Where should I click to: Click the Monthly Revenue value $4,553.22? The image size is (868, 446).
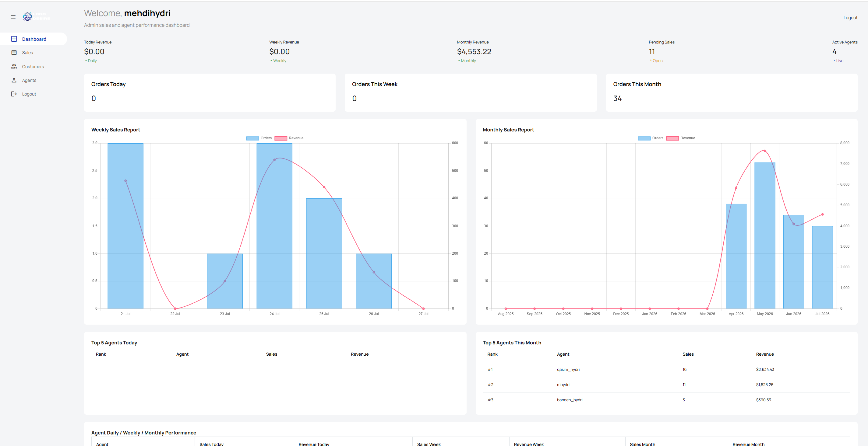(474, 51)
